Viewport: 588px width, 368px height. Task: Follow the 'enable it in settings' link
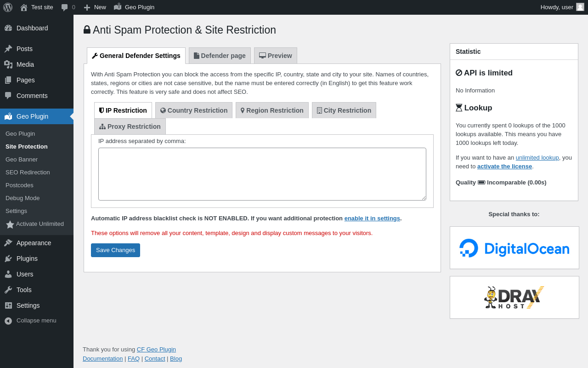pos(372,218)
